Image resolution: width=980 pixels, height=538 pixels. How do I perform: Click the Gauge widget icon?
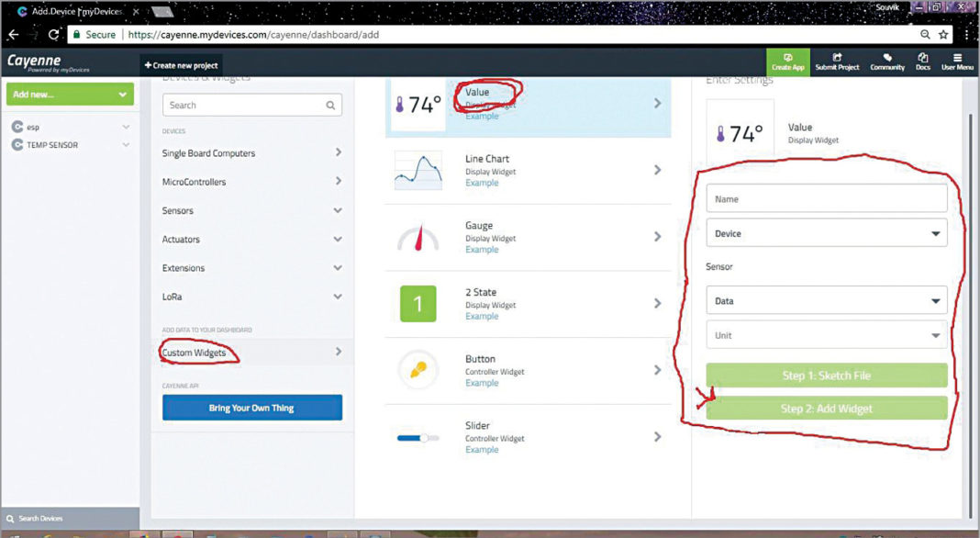[418, 238]
